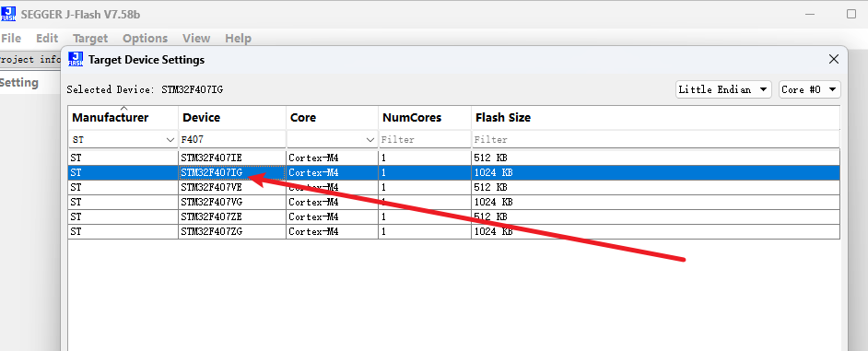Click 512 KB cell in STM32F407ZE row
The image size is (868, 351).
click(655, 216)
